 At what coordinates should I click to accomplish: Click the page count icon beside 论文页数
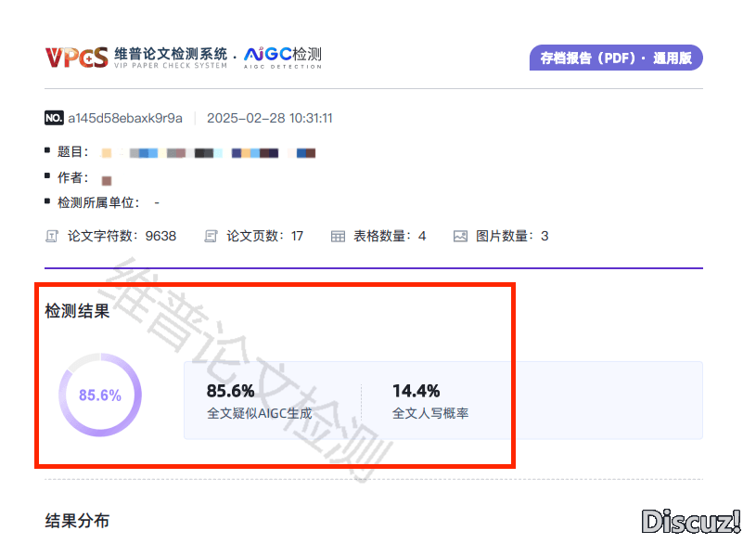(x=211, y=236)
